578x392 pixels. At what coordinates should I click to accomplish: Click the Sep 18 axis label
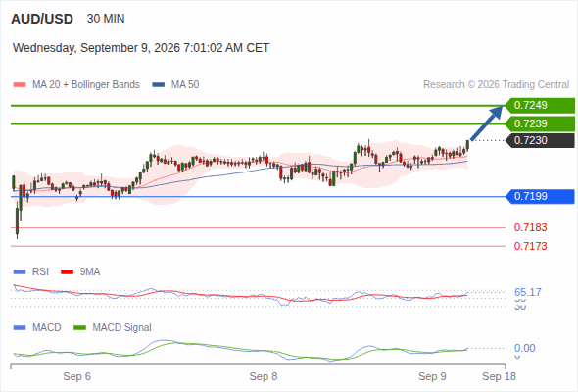coord(499,376)
